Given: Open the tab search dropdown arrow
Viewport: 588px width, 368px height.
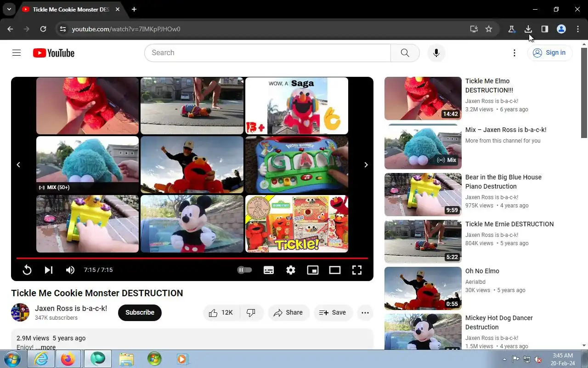Looking at the screenshot, I should pyautogui.click(x=9, y=9).
